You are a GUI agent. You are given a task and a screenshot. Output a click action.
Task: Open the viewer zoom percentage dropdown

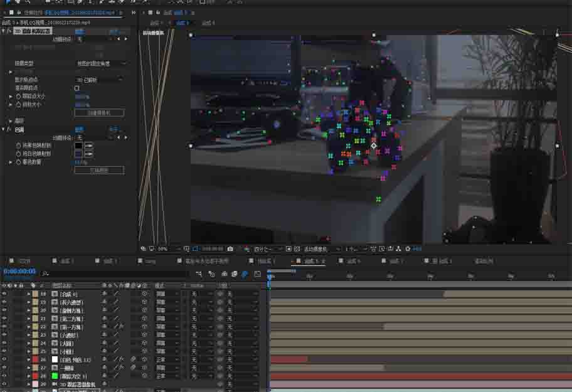(165, 249)
